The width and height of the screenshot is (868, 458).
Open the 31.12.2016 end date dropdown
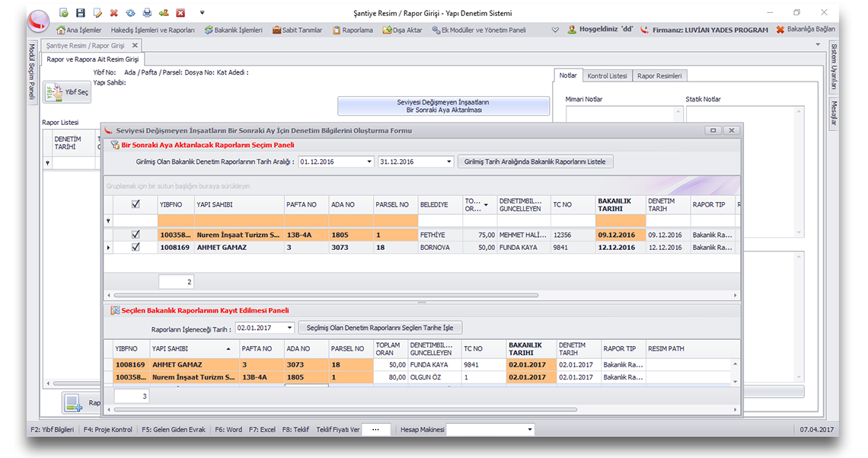[x=448, y=162]
